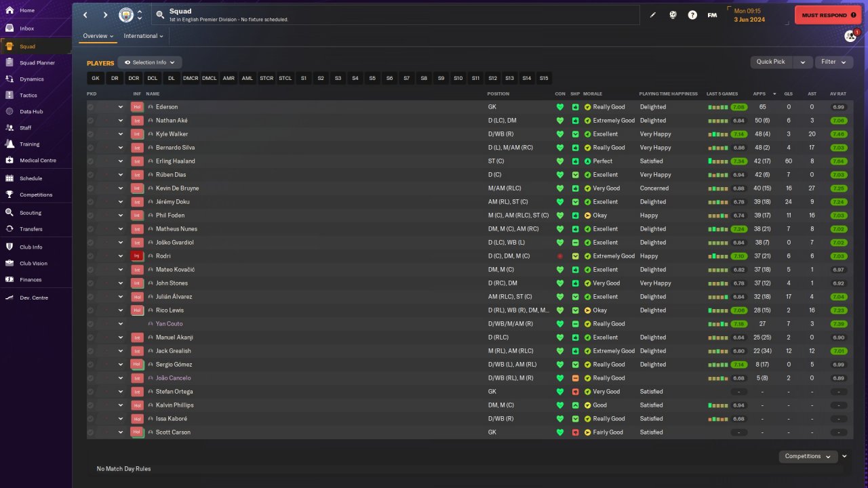Sort players by the MORALE column header
Image resolution: width=868 pixels, height=488 pixels.
pyautogui.click(x=593, y=94)
